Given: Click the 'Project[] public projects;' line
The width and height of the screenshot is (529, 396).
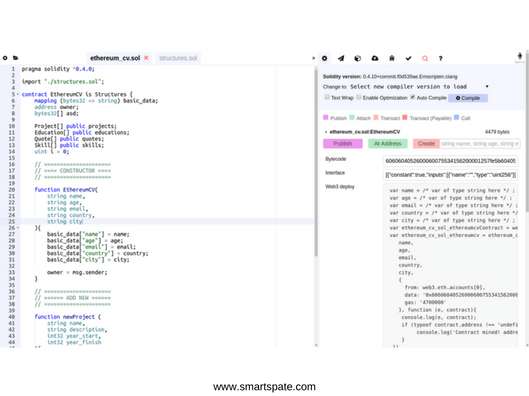Looking at the screenshot, I should [76, 126].
